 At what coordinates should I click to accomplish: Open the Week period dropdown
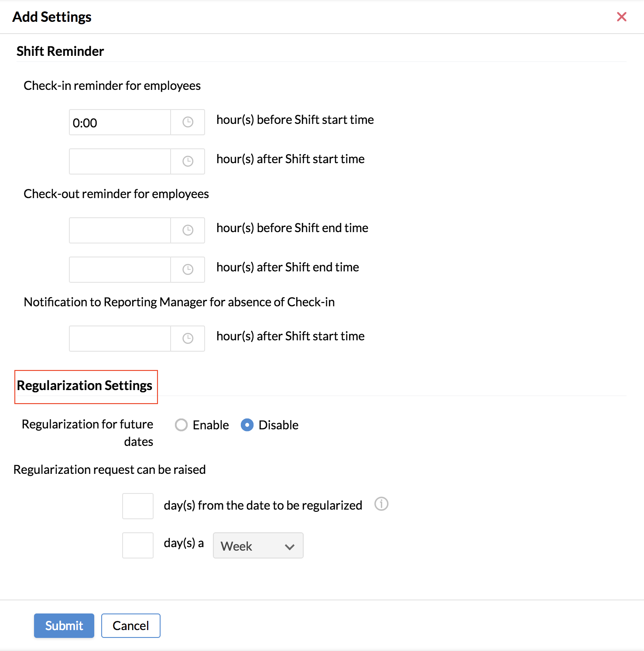258,545
